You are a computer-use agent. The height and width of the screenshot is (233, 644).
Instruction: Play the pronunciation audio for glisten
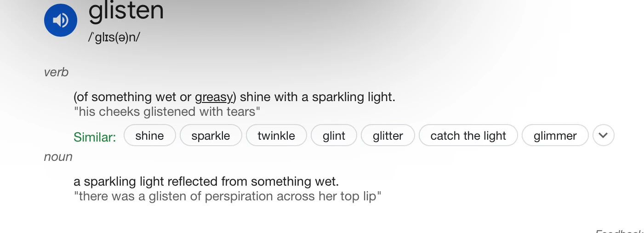coord(60,20)
